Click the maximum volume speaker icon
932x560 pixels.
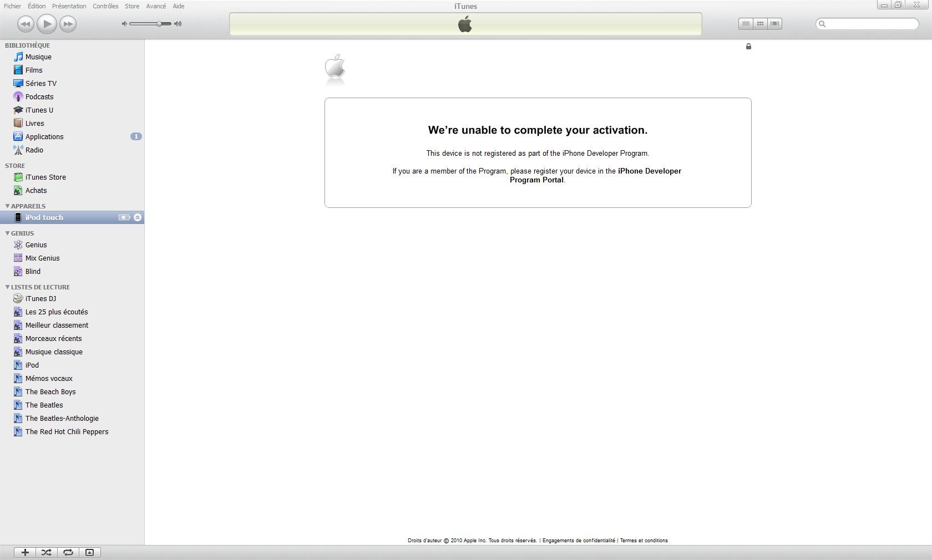pyautogui.click(x=178, y=24)
